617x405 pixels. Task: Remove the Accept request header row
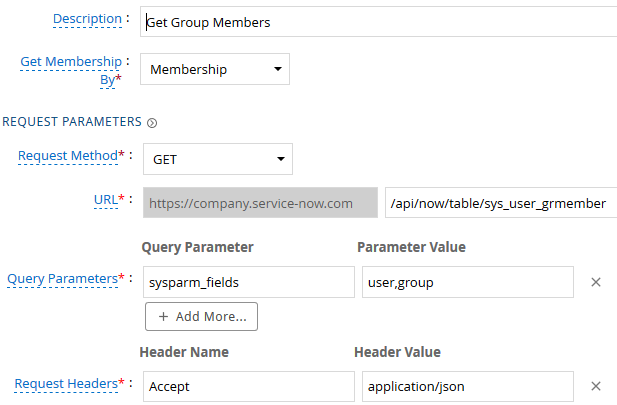point(596,386)
